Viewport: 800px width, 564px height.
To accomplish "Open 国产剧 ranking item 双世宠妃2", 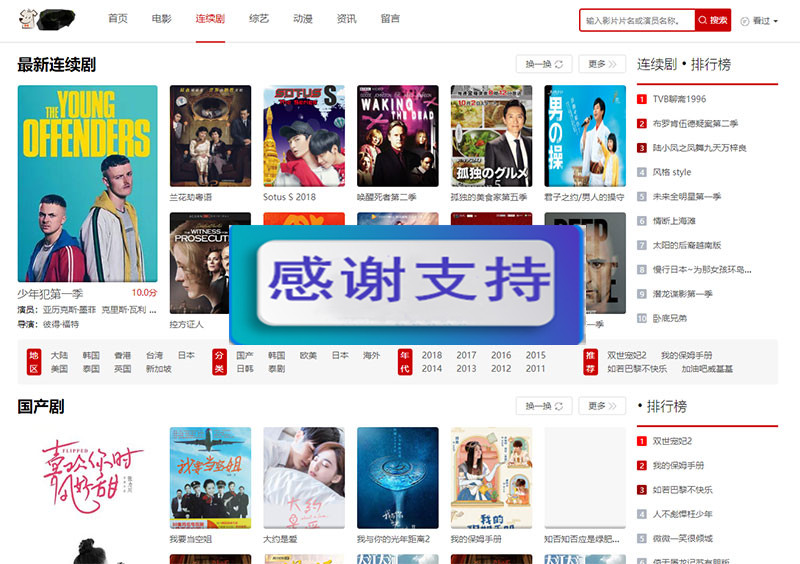I will [672, 441].
